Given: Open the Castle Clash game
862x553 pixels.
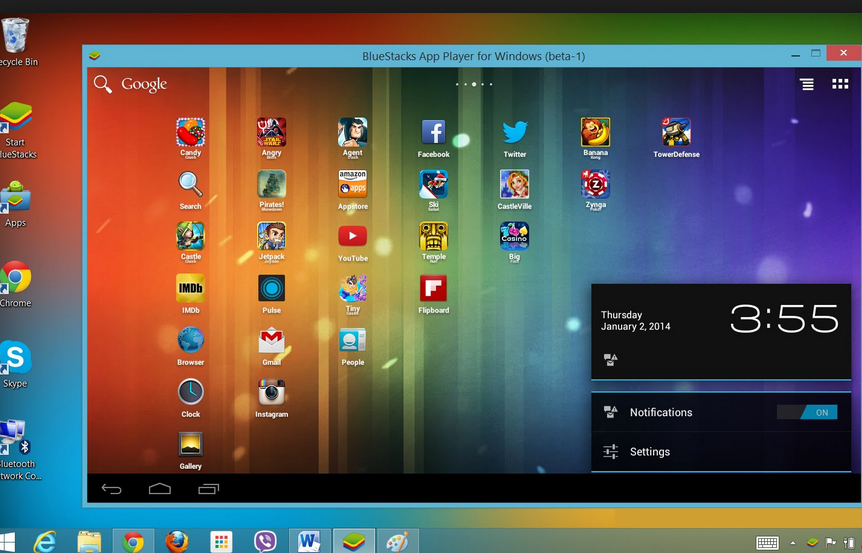Looking at the screenshot, I should pos(190,236).
